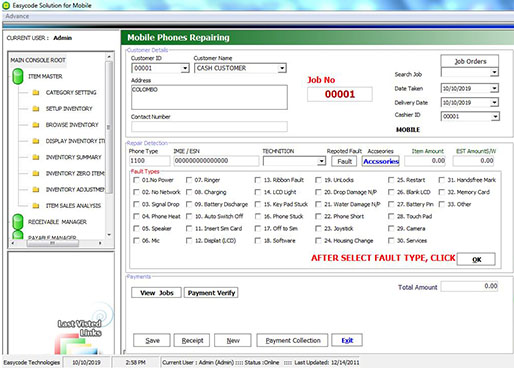The height and width of the screenshot is (368, 514).
Task: Click Easycode Technologies in status bar
Action: point(32,362)
